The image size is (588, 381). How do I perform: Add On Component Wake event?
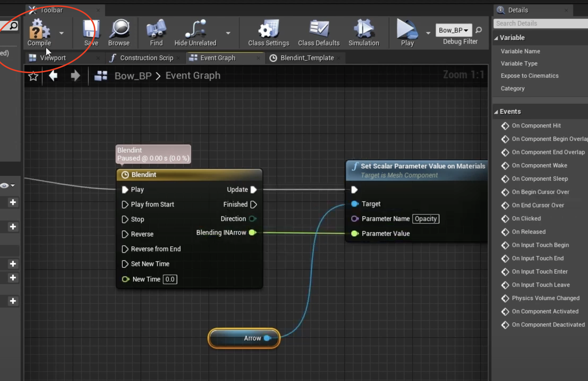534,165
